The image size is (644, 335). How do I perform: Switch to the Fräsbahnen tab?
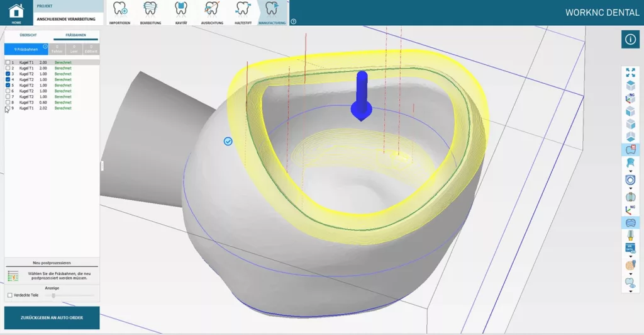pyautogui.click(x=75, y=35)
